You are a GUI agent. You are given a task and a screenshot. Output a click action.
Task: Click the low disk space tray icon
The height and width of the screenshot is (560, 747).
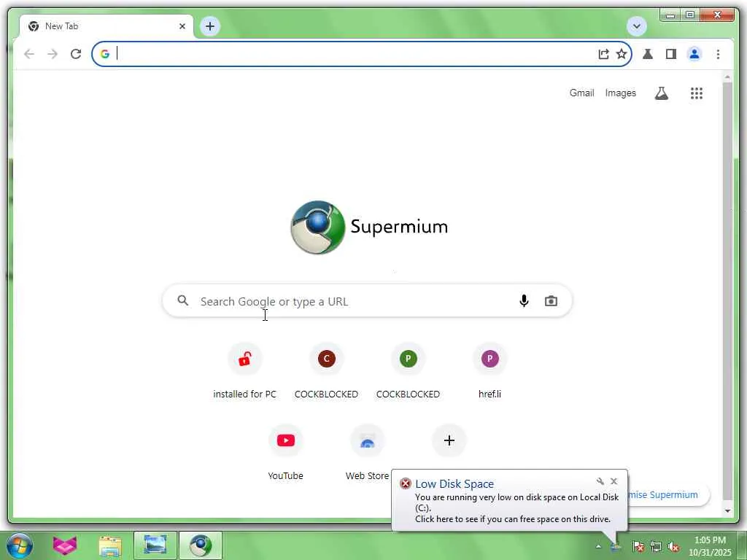(616, 547)
